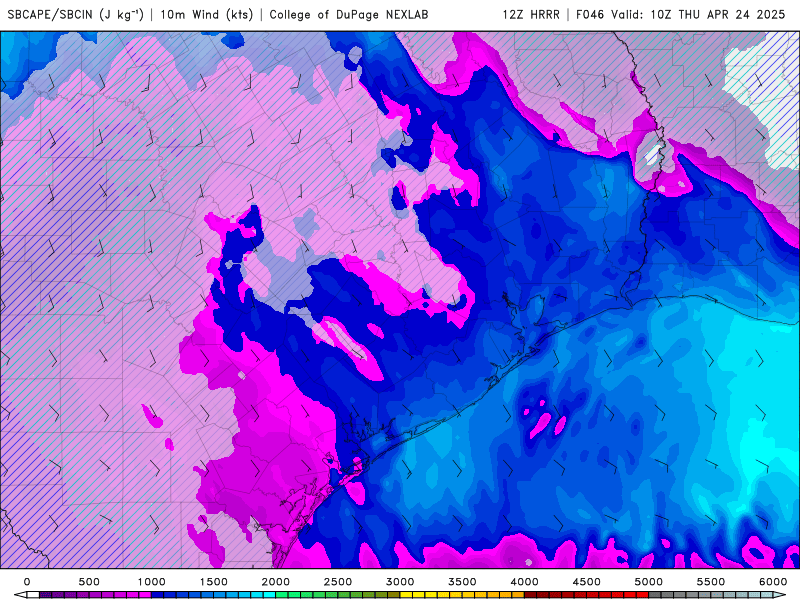The image size is (800, 600).
Task: Click the '3500' color scale label
Action: click(462, 582)
